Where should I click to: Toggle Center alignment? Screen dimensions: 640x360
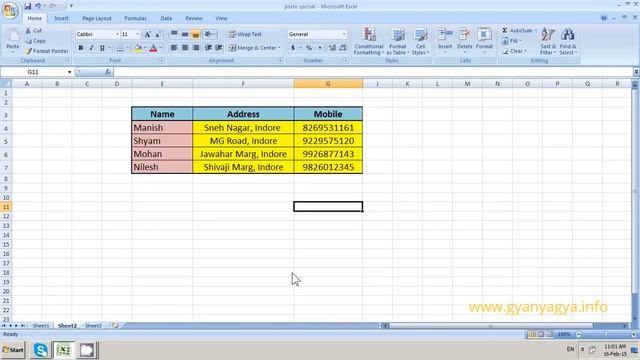point(185,48)
